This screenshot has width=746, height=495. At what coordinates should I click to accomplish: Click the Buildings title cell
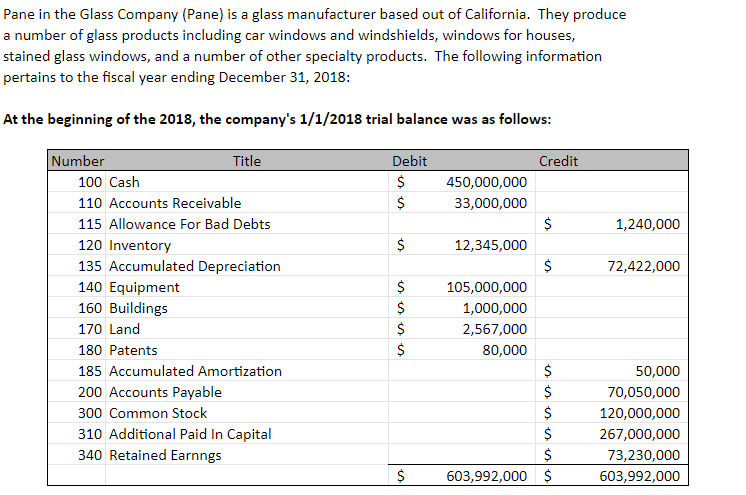138,308
